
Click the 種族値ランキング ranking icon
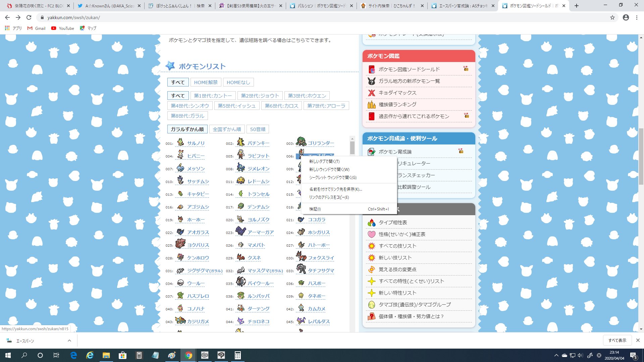pyautogui.click(x=371, y=105)
